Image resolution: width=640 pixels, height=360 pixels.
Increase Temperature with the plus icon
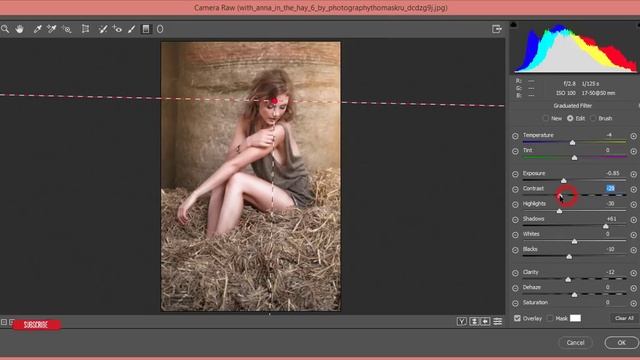click(x=633, y=136)
